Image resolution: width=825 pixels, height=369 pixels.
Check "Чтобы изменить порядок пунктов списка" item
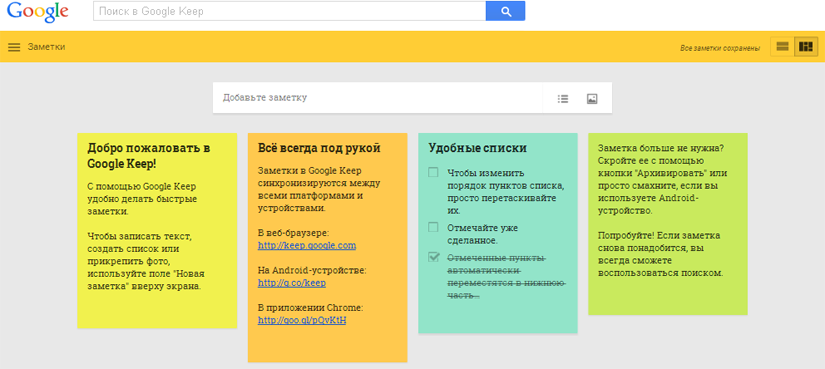point(433,172)
